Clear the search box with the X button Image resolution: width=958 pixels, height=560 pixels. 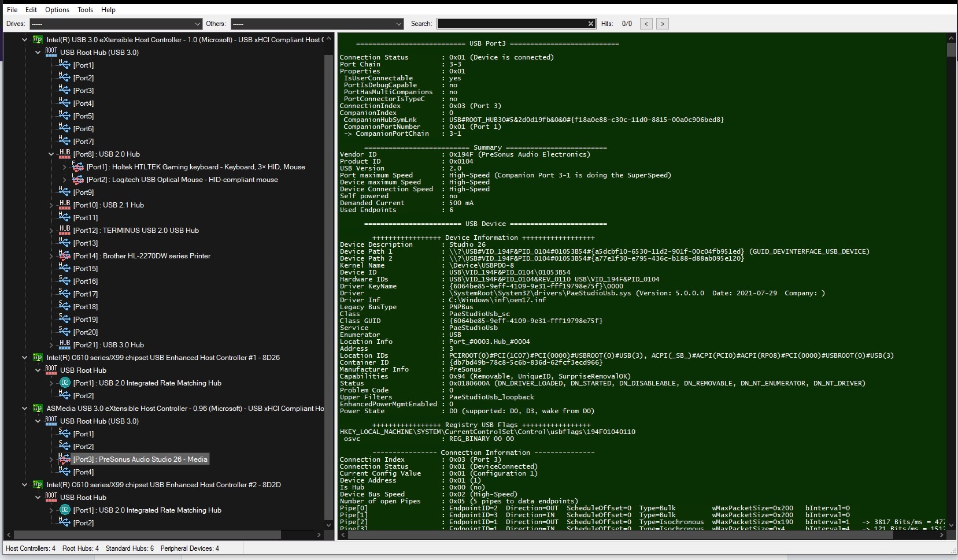[591, 24]
